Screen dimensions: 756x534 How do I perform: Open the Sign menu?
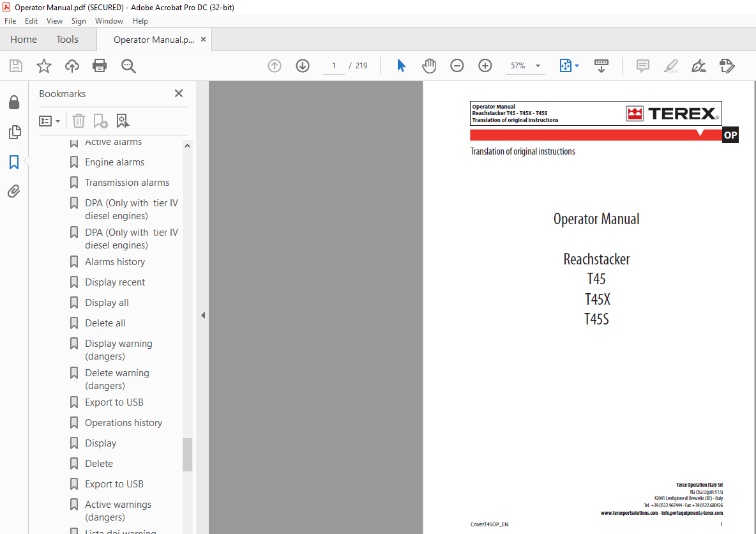[79, 21]
